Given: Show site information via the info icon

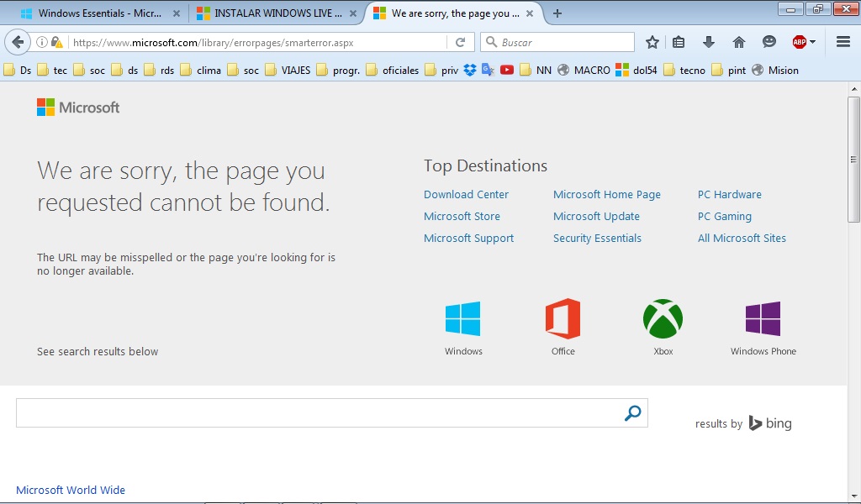Looking at the screenshot, I should 42,42.
